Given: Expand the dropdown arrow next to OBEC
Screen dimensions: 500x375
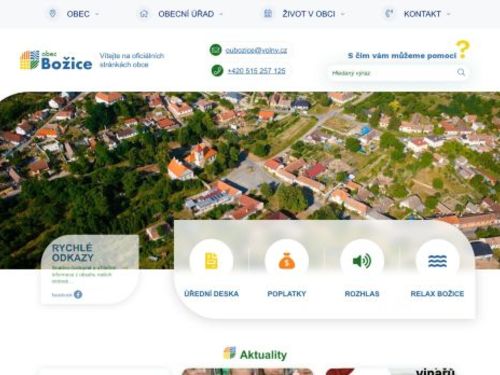Looking at the screenshot, I should pyautogui.click(x=97, y=14).
